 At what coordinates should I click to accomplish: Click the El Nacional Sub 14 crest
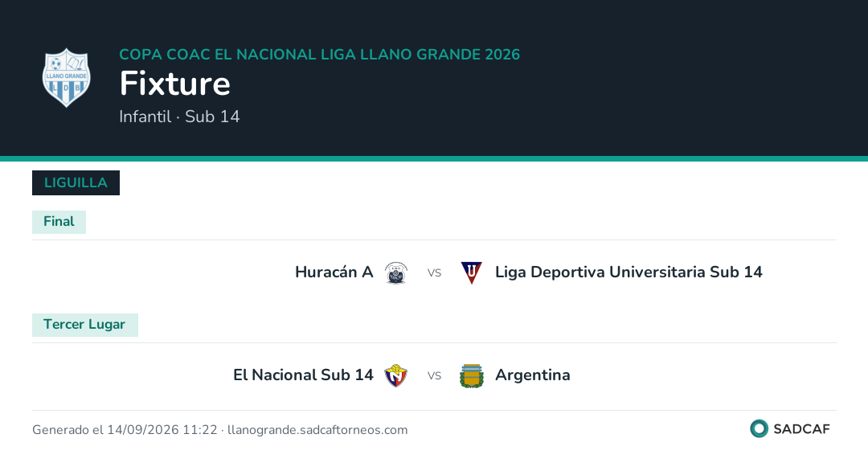(x=395, y=376)
